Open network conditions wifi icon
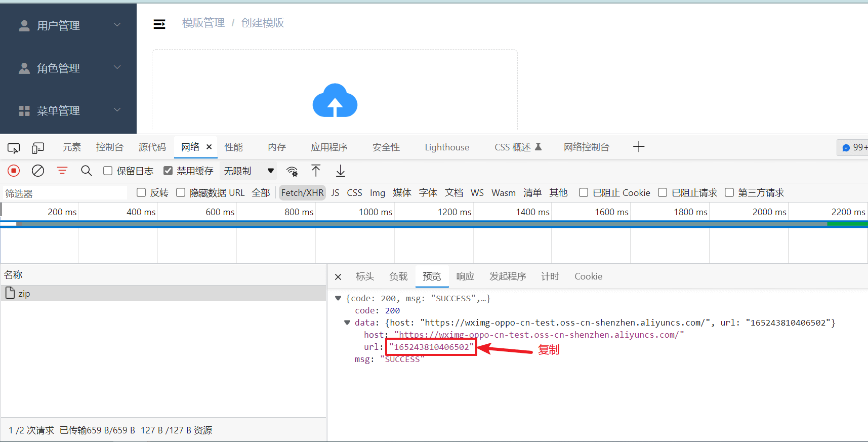This screenshot has height=442, width=868. pos(292,171)
